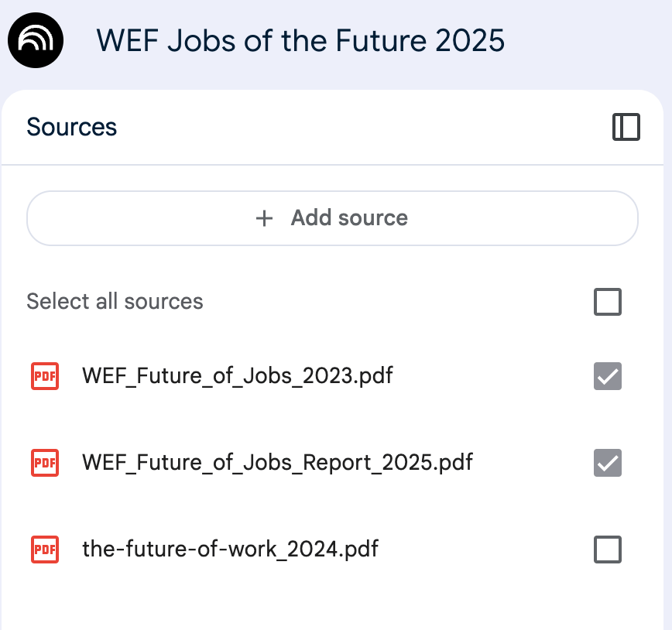Open the WEF_Future_of_Jobs_2023.pdf source

237,377
